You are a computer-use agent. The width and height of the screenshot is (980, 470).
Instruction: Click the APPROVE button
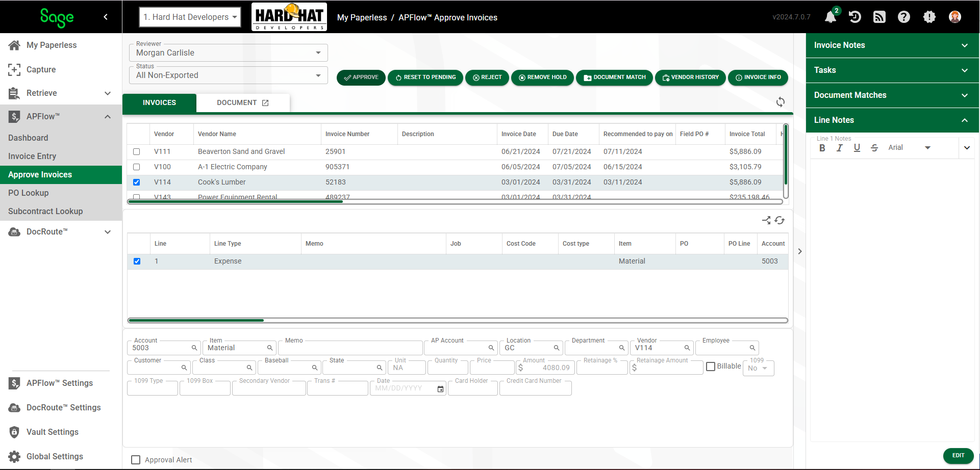point(361,77)
